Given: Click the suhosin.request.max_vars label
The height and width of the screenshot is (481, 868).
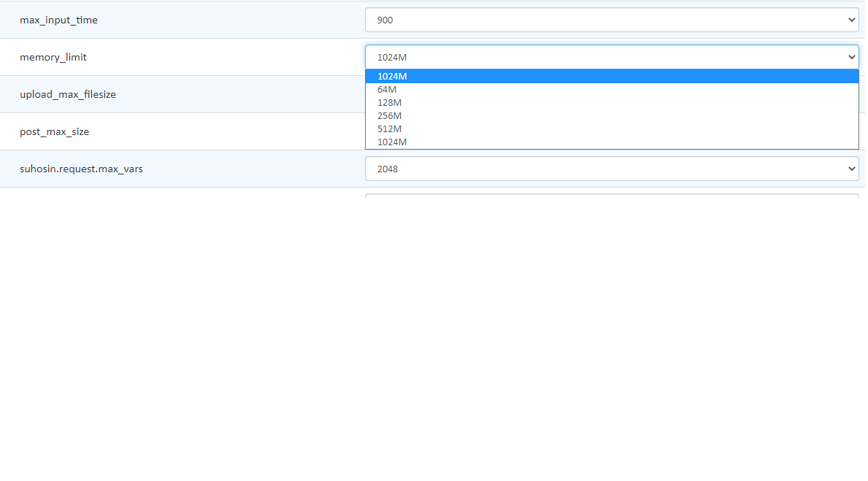Looking at the screenshot, I should [81, 169].
